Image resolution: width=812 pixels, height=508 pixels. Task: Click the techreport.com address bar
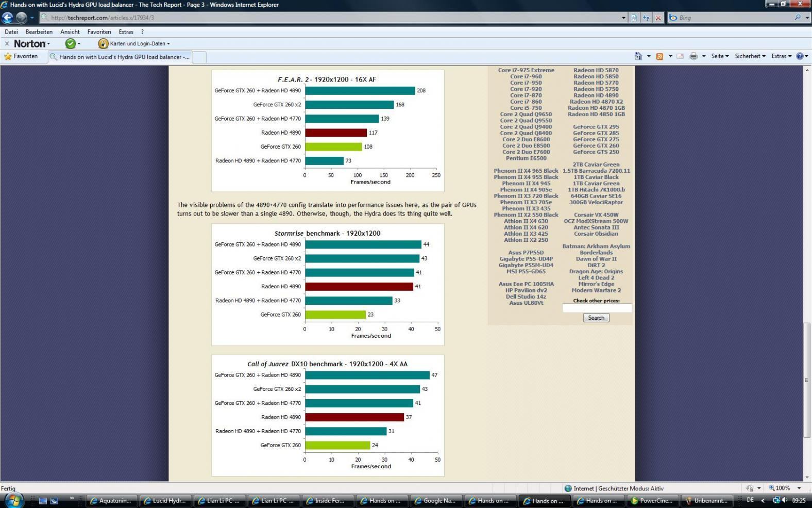coord(330,18)
